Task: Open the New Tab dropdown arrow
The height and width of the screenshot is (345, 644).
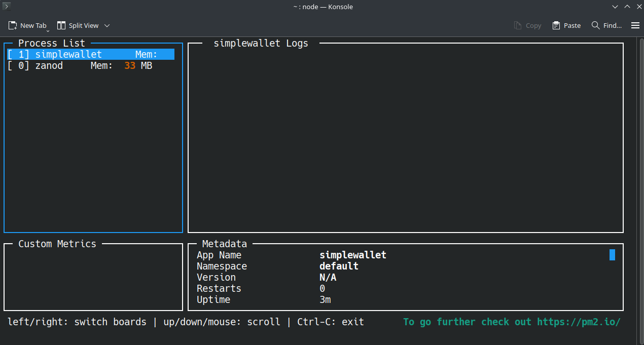Action: pos(48,31)
